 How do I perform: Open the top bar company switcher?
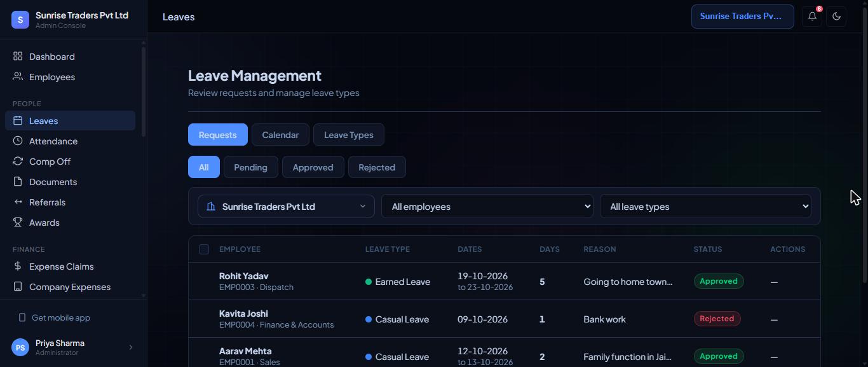click(x=742, y=17)
